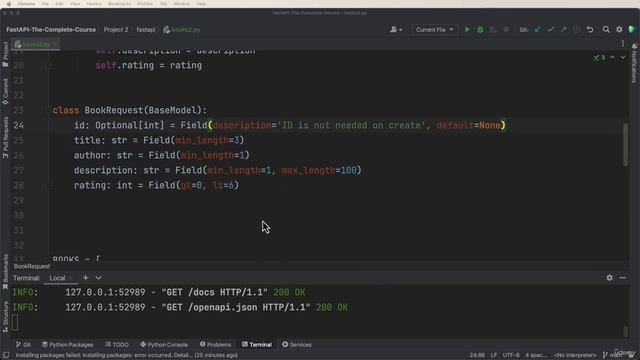Close the Local terminal session tab
Viewport: 640px width, 360px height.
pos(71,278)
